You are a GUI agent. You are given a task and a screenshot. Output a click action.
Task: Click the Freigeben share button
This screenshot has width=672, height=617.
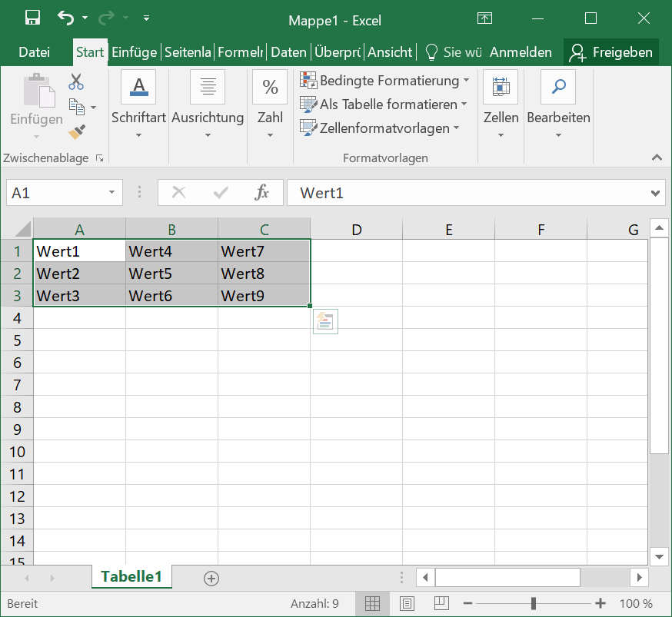click(x=610, y=52)
